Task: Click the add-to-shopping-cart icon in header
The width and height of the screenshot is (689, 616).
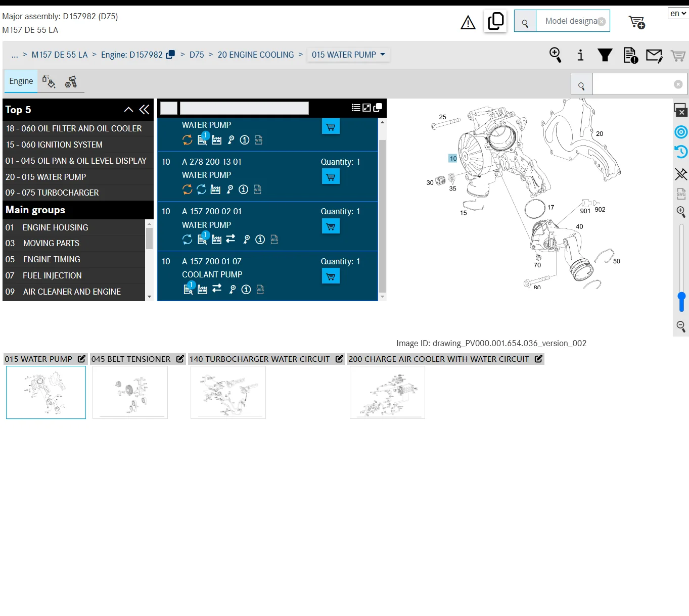Action: click(x=636, y=22)
